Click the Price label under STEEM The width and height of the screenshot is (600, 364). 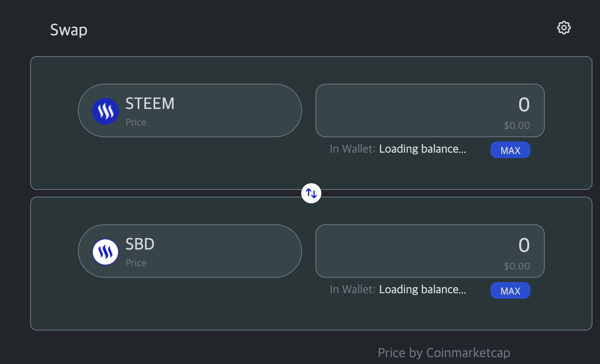pos(136,123)
